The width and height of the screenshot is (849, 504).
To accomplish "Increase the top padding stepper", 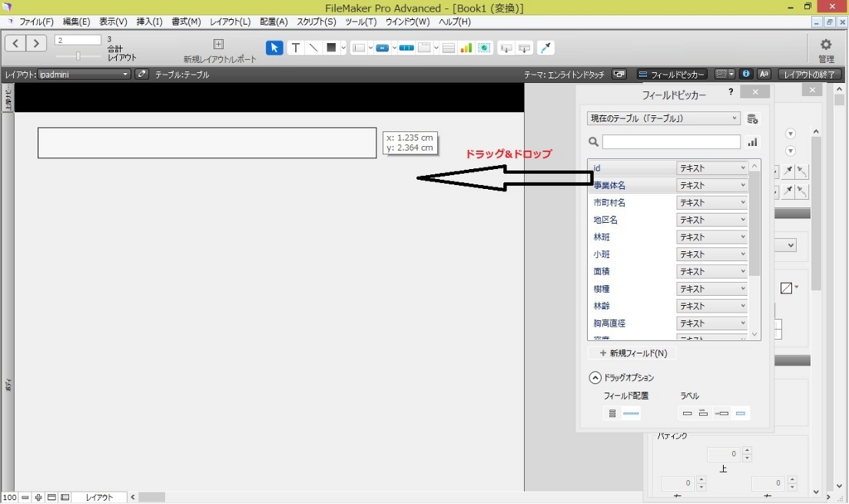I will (747, 450).
